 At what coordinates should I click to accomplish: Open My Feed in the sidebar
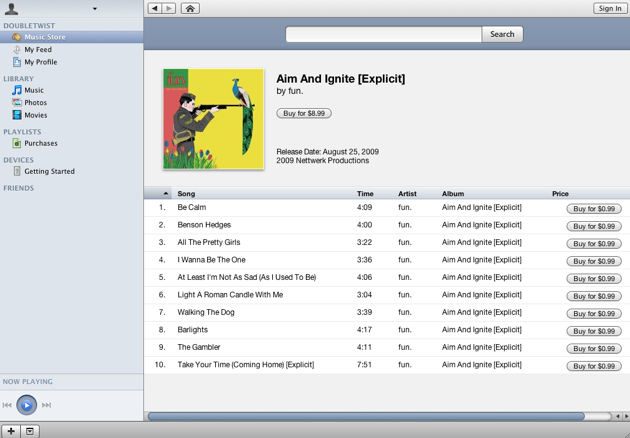pos(38,49)
